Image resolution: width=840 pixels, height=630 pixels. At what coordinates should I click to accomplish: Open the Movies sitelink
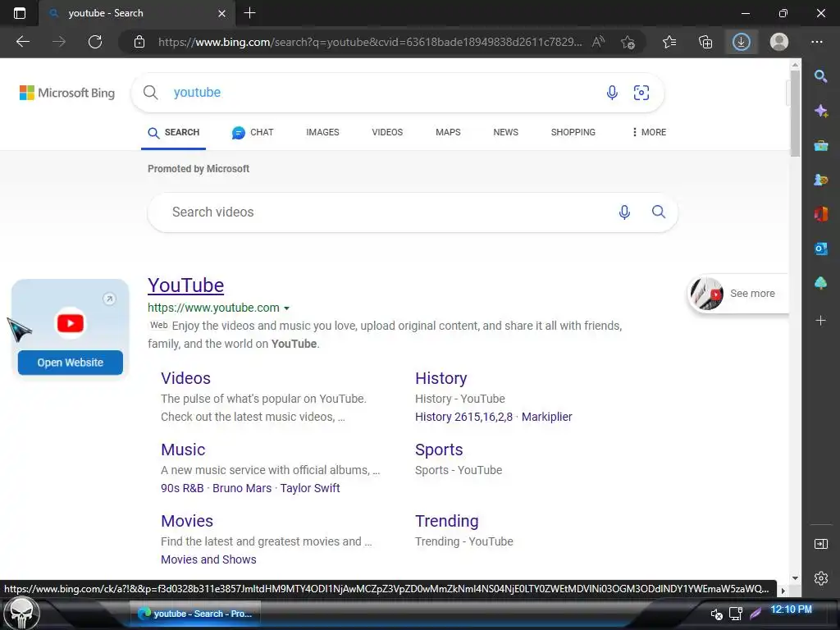[187, 521]
